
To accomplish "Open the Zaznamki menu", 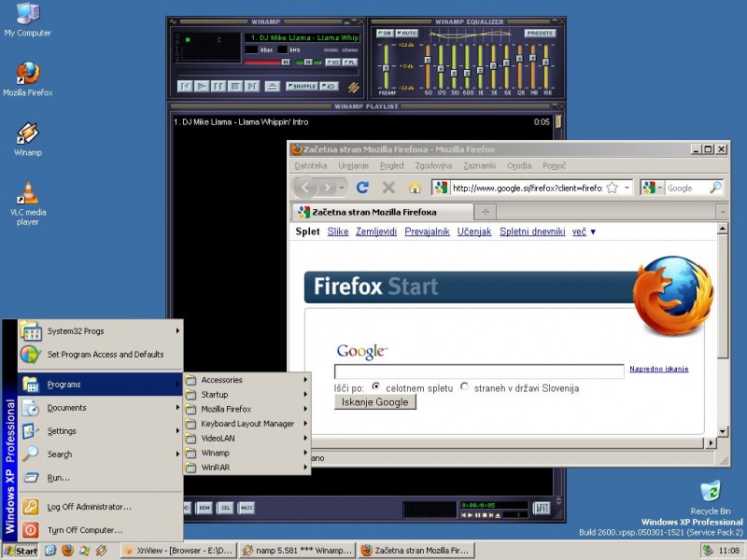I will [x=479, y=166].
